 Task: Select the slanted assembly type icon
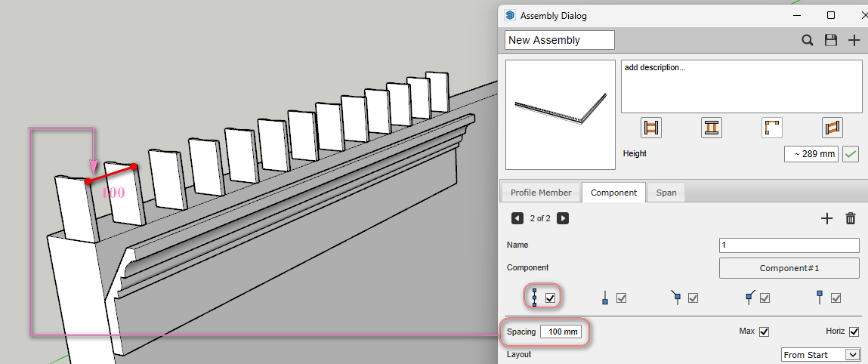(832, 128)
